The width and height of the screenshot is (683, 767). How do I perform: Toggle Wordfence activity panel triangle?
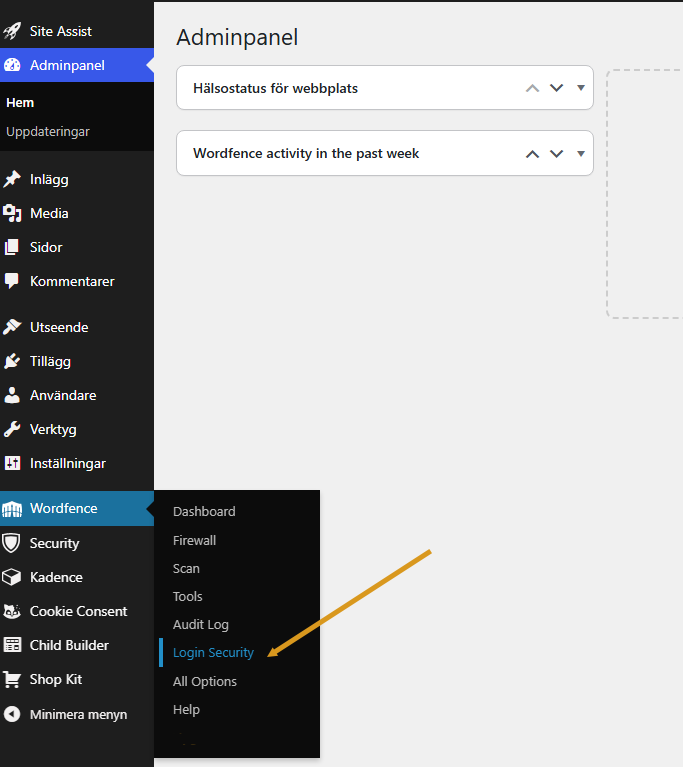point(581,154)
